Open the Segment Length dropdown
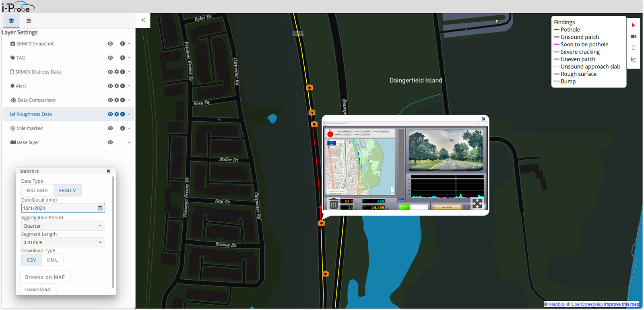 pos(63,242)
